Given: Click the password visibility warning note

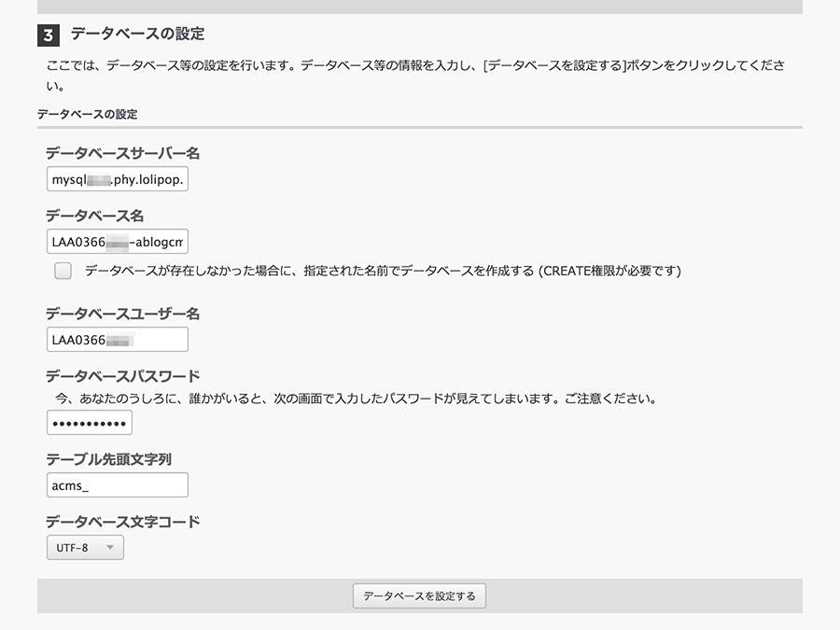Looking at the screenshot, I should (355, 399).
